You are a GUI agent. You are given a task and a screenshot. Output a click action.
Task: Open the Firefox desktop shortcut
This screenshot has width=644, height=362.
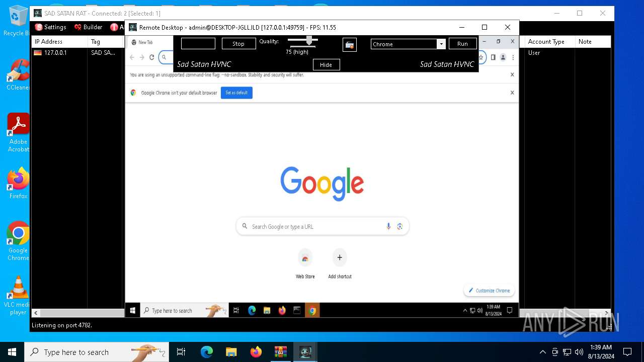18,183
